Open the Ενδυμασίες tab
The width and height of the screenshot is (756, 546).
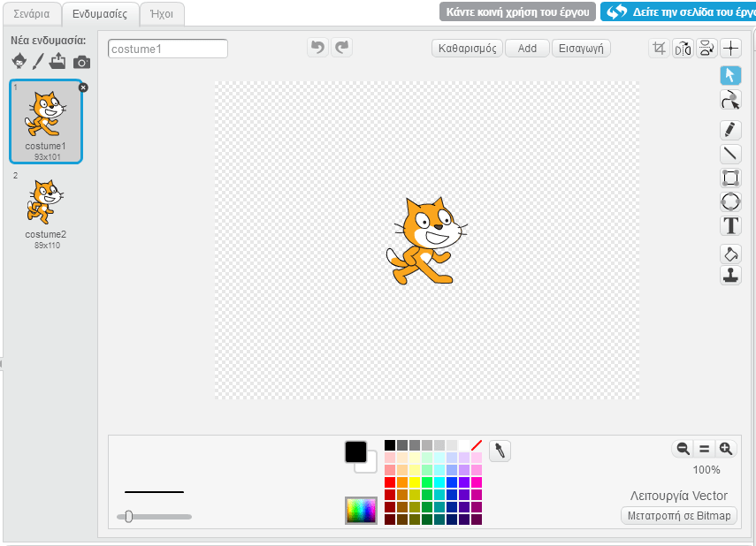click(x=100, y=13)
